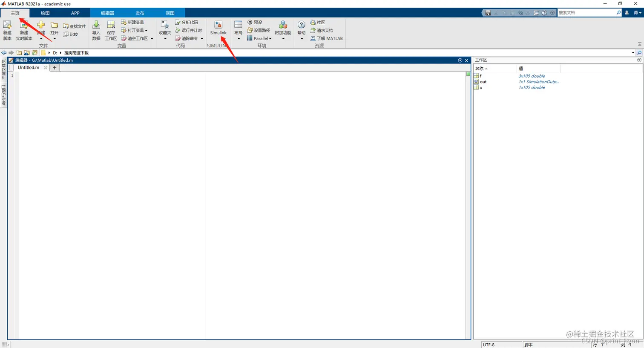The height and width of the screenshot is (348, 644).
Task: Click the quick access undo icon
Action: pyautogui.click(x=520, y=13)
